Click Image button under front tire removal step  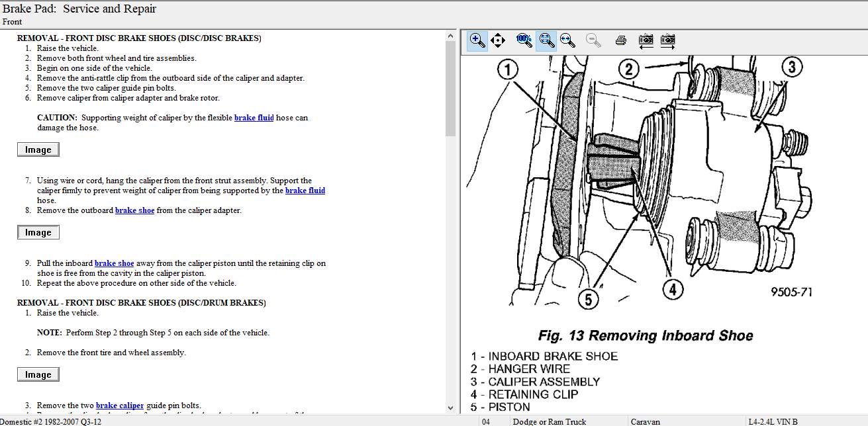[x=38, y=375]
